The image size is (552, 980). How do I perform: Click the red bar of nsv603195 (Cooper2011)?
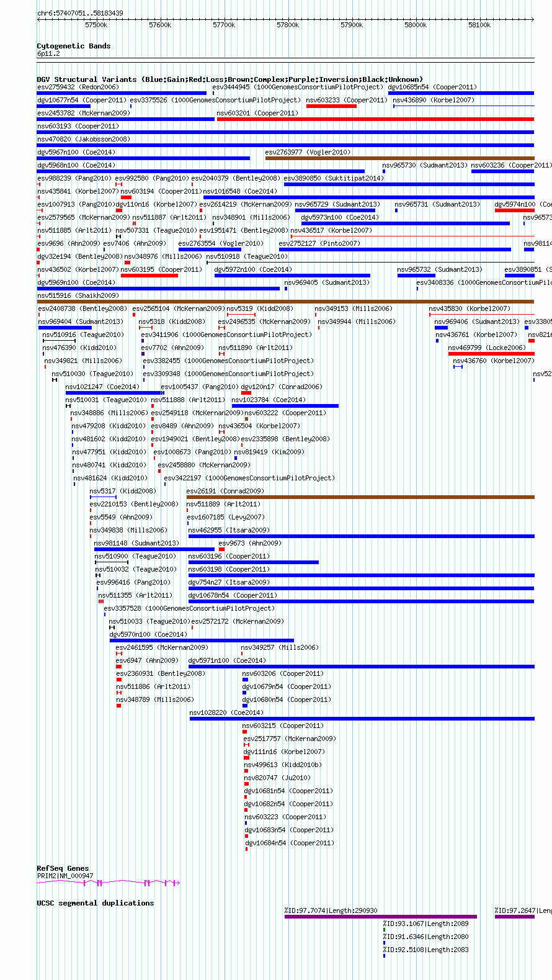tap(149, 276)
